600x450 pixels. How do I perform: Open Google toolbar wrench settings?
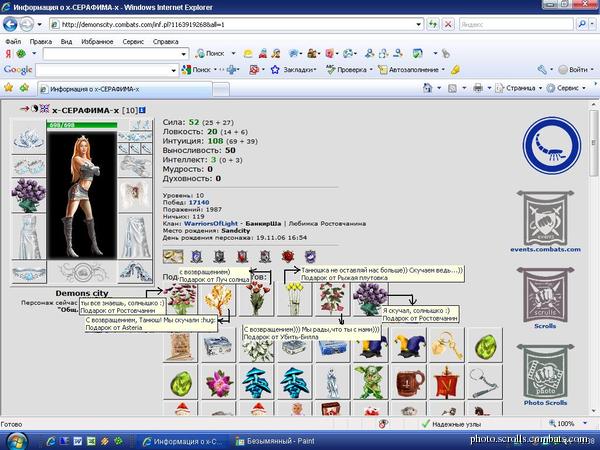(x=542, y=70)
